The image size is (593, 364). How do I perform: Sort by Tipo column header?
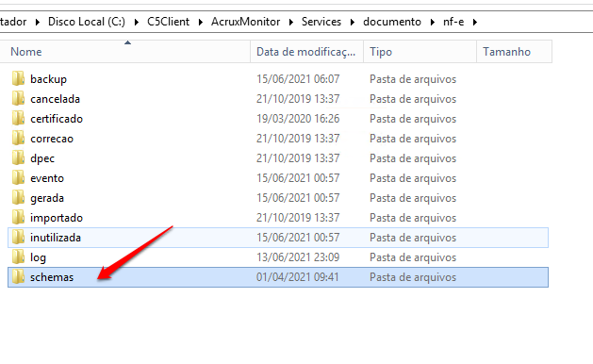tap(420, 52)
